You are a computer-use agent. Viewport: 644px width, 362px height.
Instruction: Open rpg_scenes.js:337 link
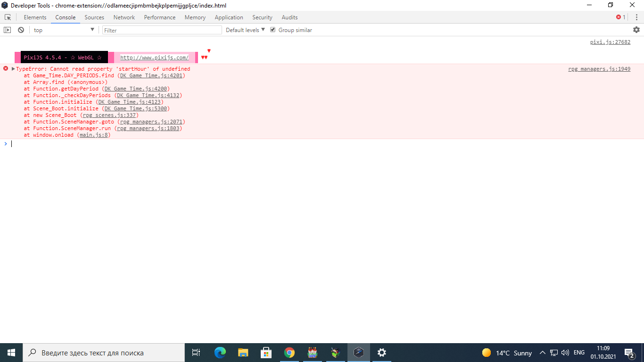[x=109, y=115]
